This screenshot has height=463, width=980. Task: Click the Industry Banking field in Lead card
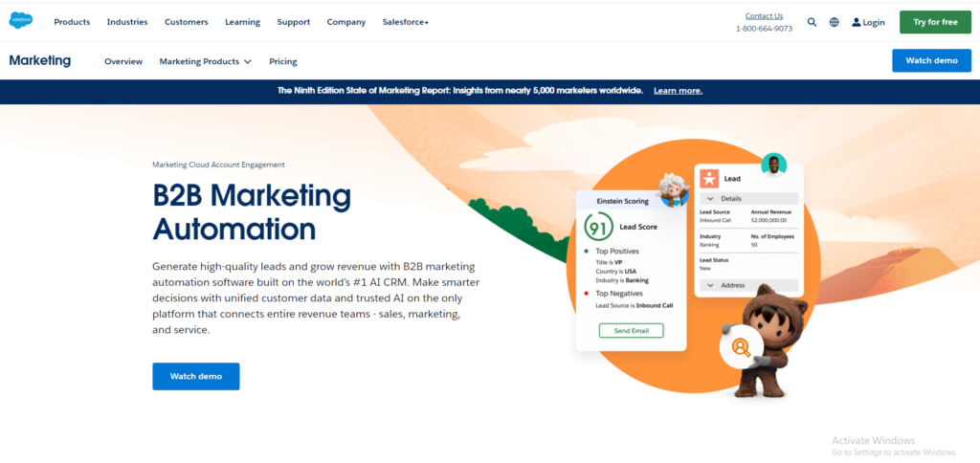coord(711,240)
